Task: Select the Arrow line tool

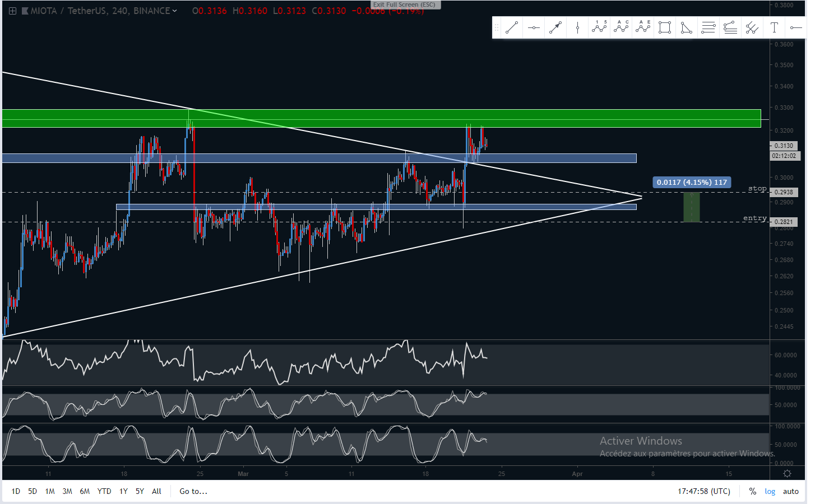Action: [x=555, y=27]
